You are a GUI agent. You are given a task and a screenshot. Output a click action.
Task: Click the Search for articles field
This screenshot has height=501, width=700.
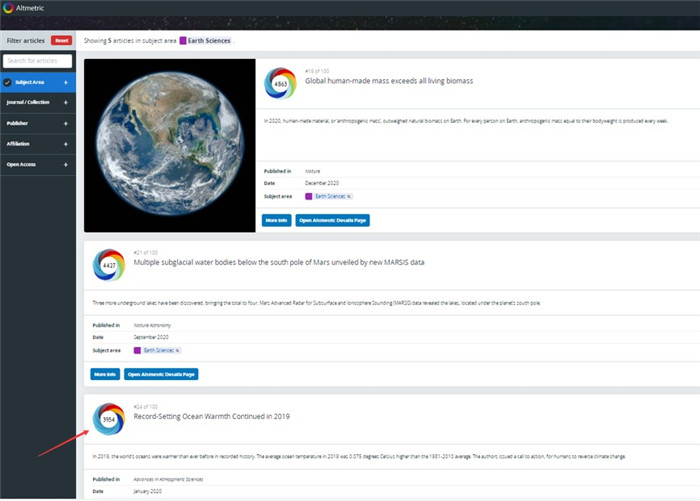38,61
